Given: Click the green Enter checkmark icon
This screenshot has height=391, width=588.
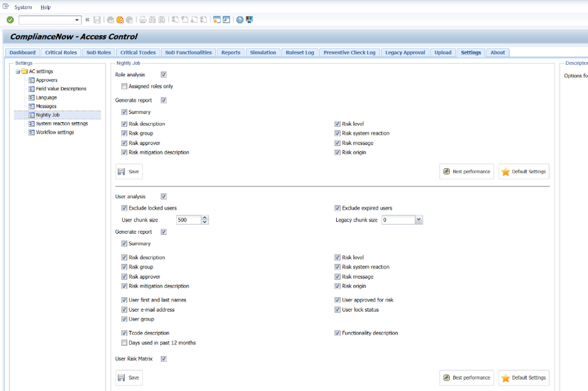Looking at the screenshot, I should click(x=10, y=20).
